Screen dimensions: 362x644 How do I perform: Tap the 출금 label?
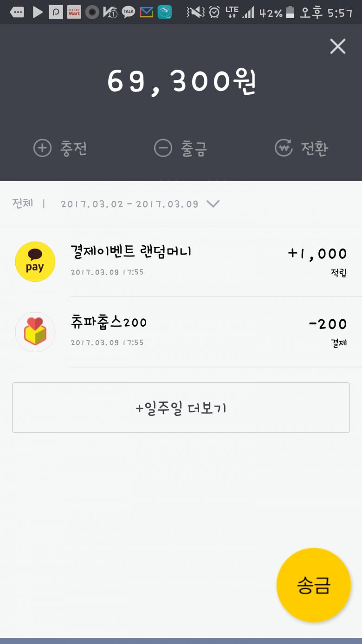(x=194, y=149)
